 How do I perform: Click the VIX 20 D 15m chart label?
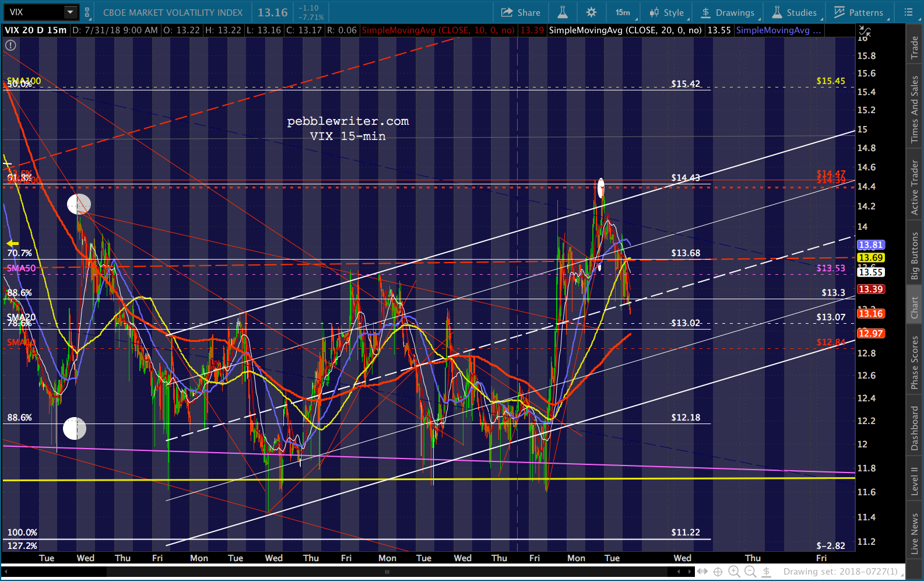pyautogui.click(x=36, y=30)
